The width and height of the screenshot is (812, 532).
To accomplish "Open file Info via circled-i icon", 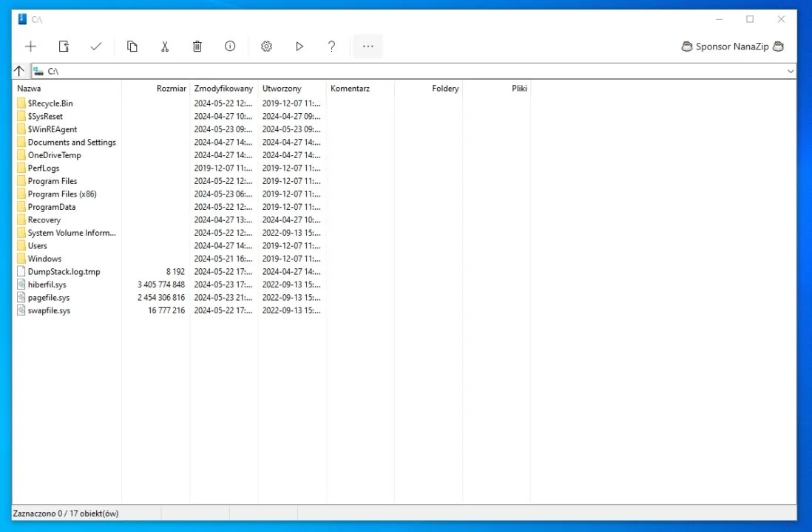I will tap(230, 47).
